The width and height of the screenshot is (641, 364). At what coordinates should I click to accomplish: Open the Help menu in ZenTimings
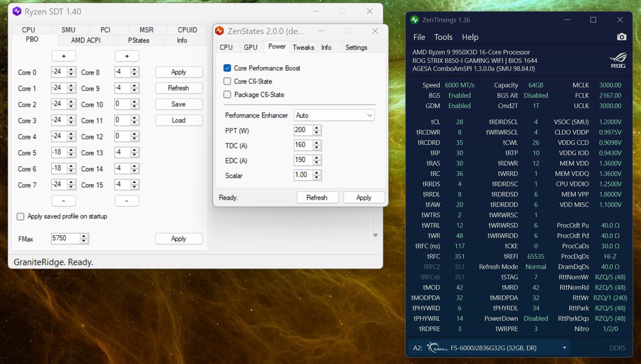(x=470, y=37)
